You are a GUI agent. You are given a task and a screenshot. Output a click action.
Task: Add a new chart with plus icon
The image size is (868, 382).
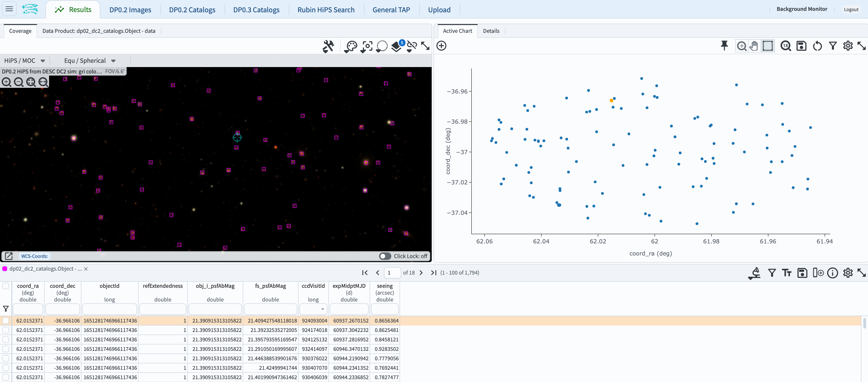[x=441, y=46]
